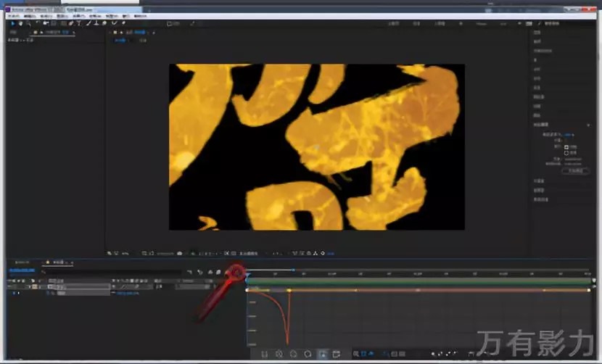This screenshot has width=602, height=364.
Task: Click the Graph Editor button highlighted in red
Action: pos(236,272)
